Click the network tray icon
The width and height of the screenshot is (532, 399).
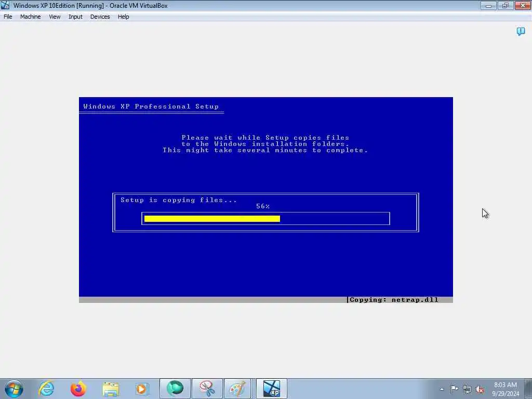(x=467, y=389)
